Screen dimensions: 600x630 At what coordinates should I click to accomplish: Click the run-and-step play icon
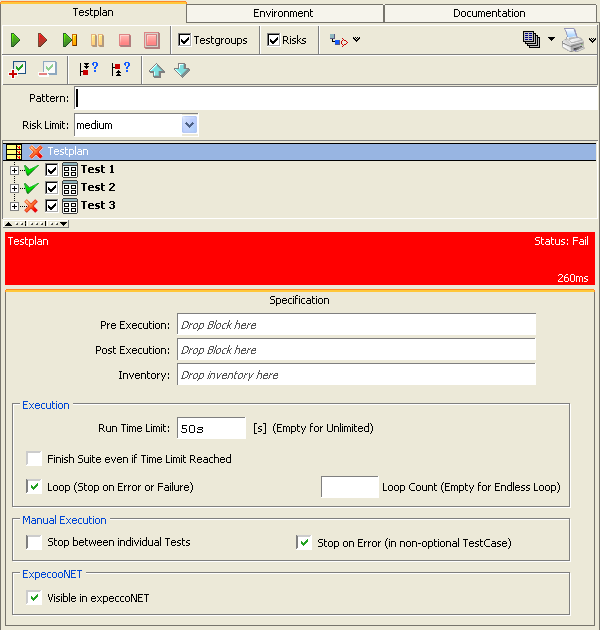(69, 40)
